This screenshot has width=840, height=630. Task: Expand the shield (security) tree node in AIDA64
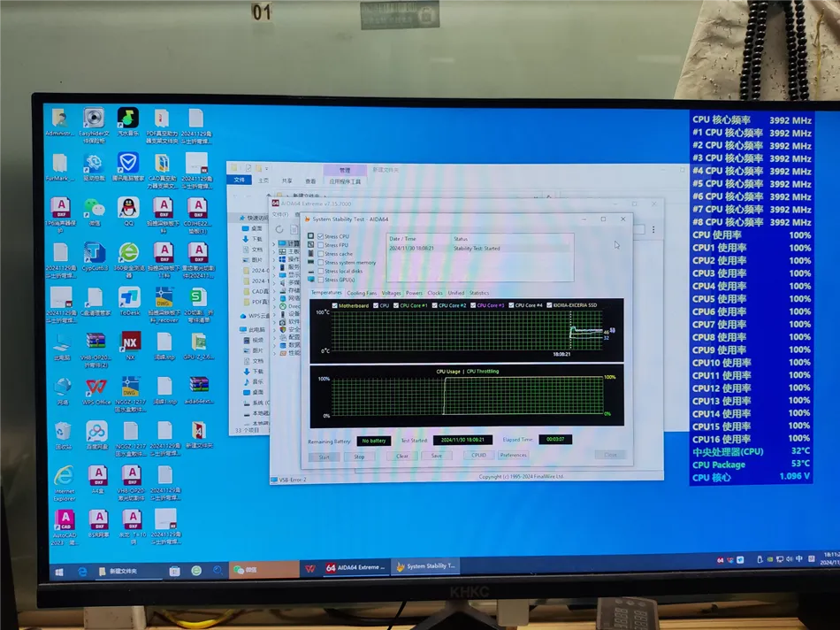click(x=274, y=329)
